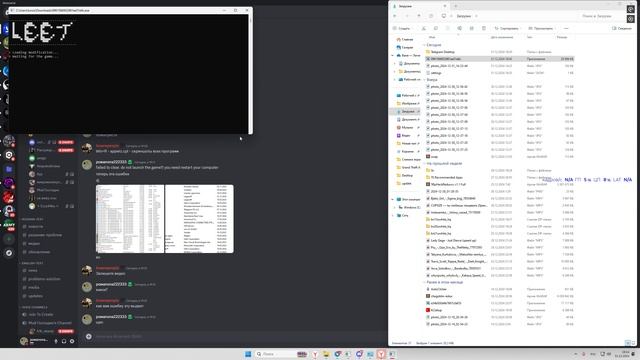
Task: Toggle the headphones deafen icon in Discord
Action: pyautogui.click(x=64, y=341)
